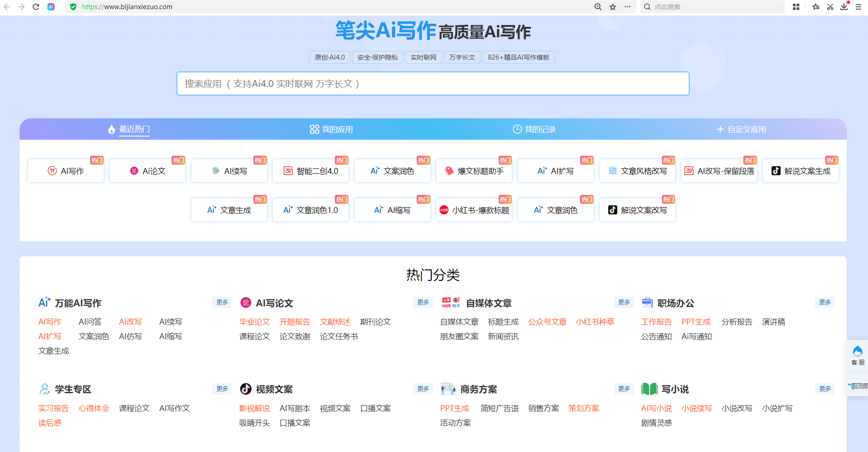The image size is (868, 452).
Task: Click the site security shield icon
Action: pyautogui.click(x=73, y=7)
